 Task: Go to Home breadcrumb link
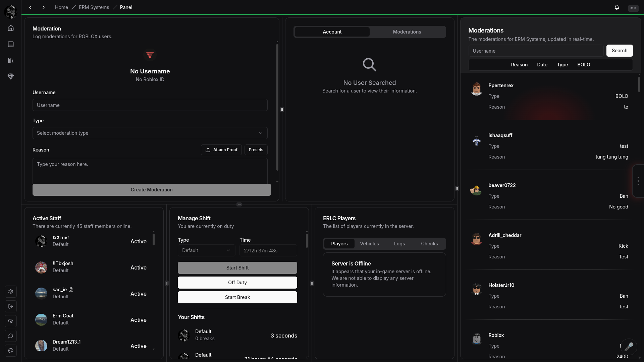pyautogui.click(x=61, y=7)
